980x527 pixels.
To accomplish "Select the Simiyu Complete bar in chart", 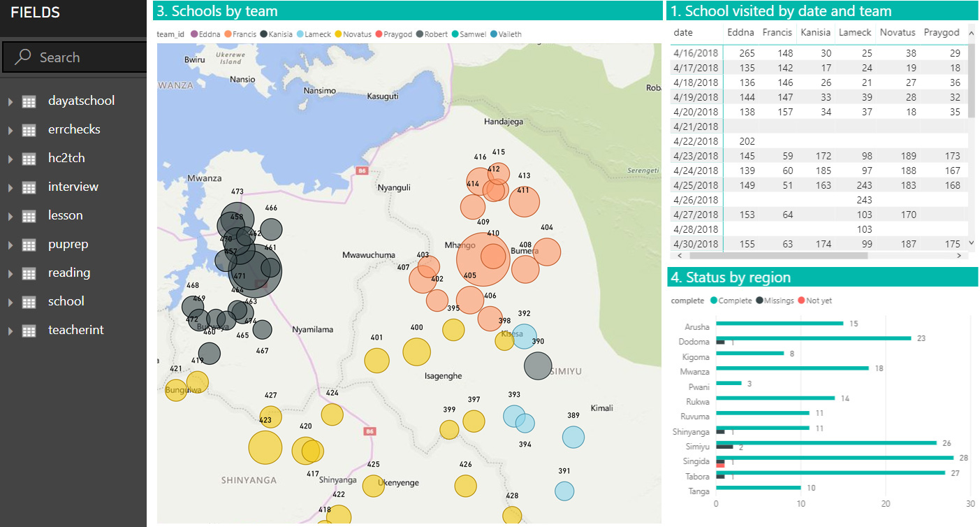I will tap(826, 442).
